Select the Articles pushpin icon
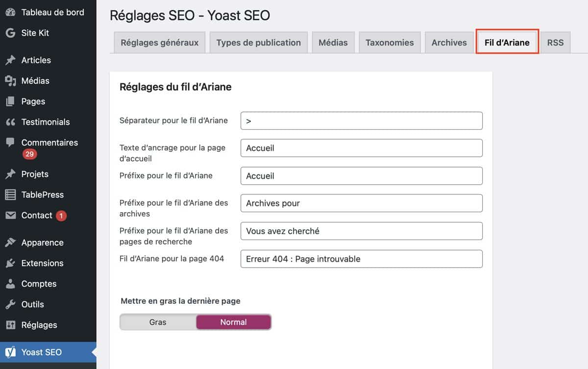This screenshot has height=369, width=588. point(10,60)
